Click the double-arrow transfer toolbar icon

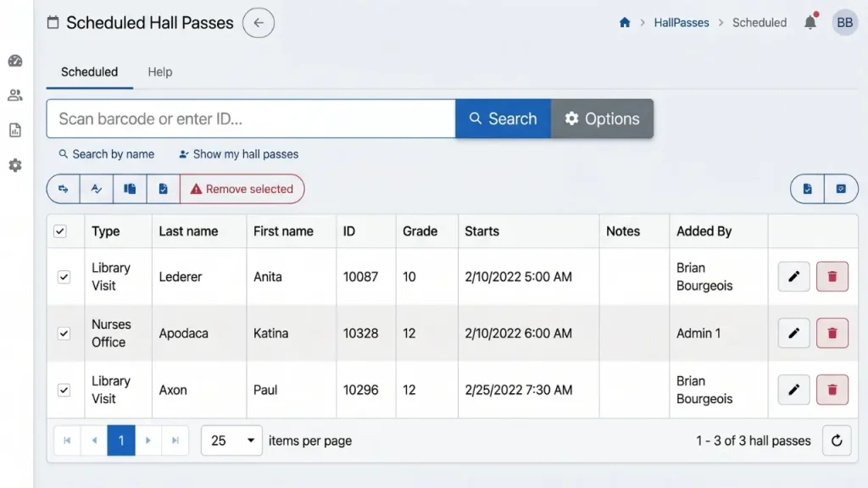pyautogui.click(x=63, y=189)
